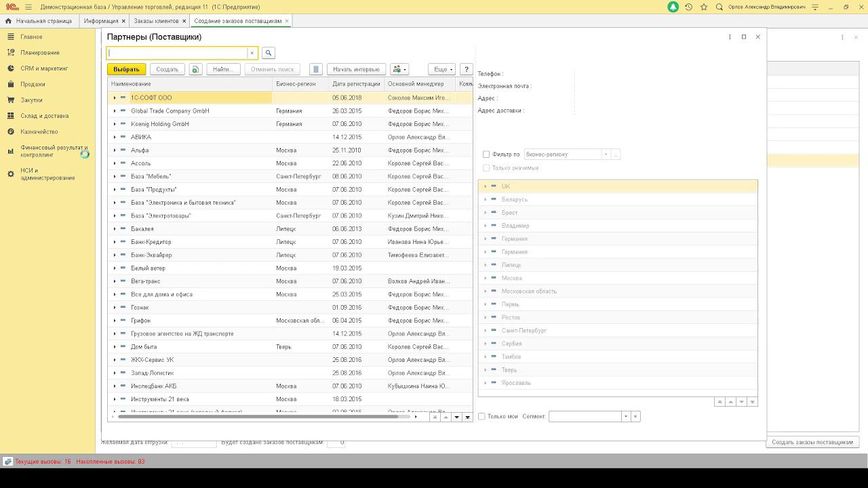
Task: Click user name Орлов Александр Владимирович
Action: 767,7
